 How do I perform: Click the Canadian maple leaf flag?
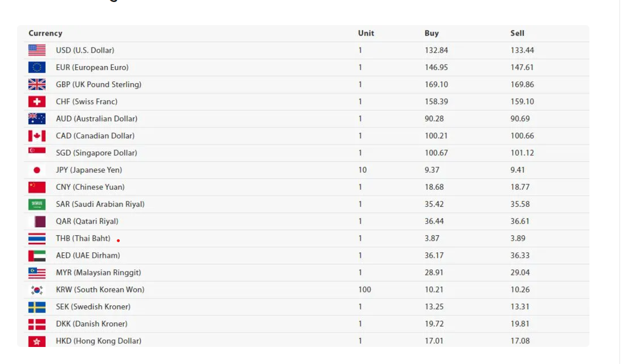(x=37, y=136)
